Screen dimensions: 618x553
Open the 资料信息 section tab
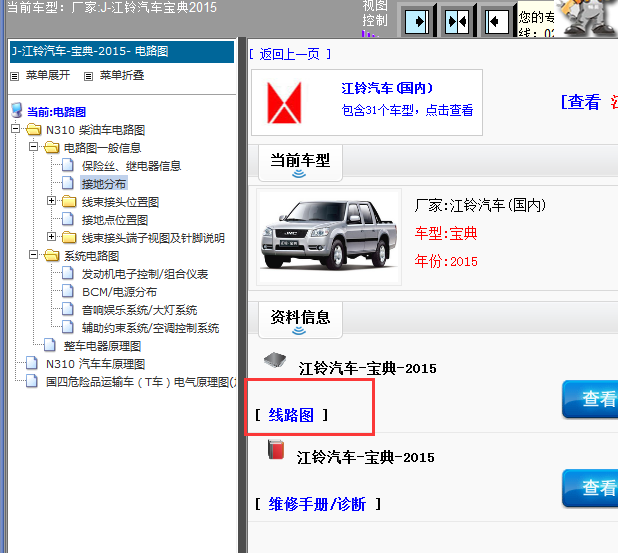click(x=300, y=320)
